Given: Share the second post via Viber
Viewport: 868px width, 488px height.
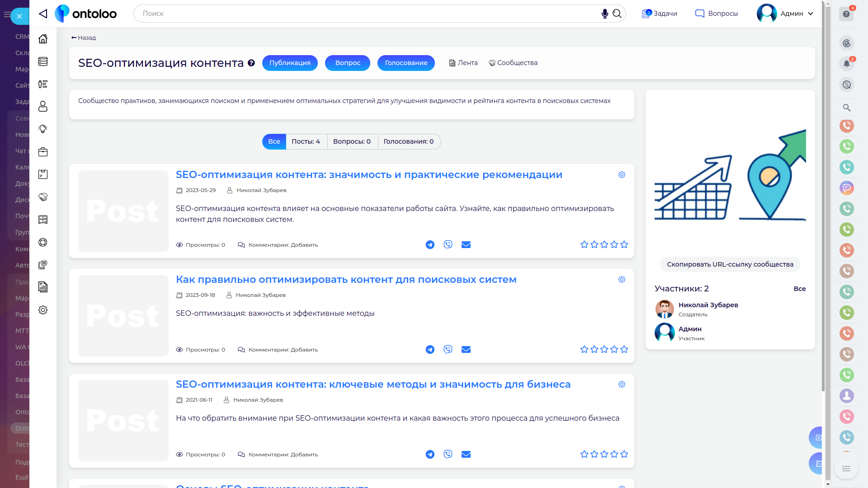Looking at the screenshot, I should click(x=448, y=349).
